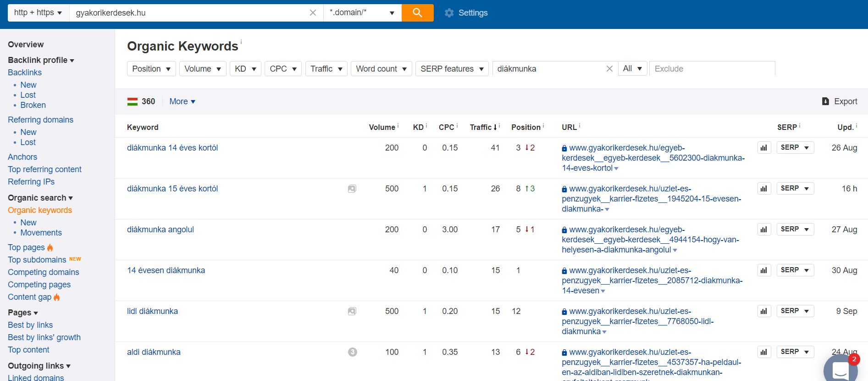868x381 pixels.
Task: Clear the gyakorikerdesek.hu domain field
Action: click(313, 13)
